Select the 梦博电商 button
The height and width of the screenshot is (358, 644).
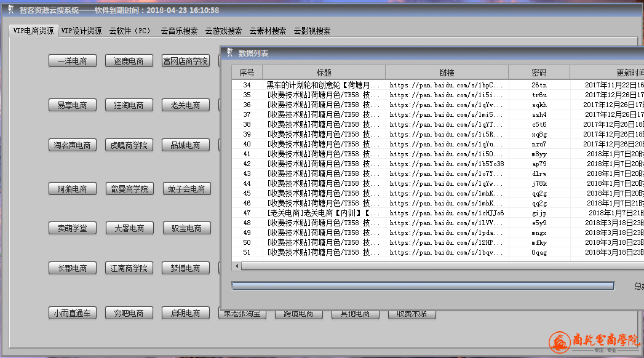(x=186, y=268)
